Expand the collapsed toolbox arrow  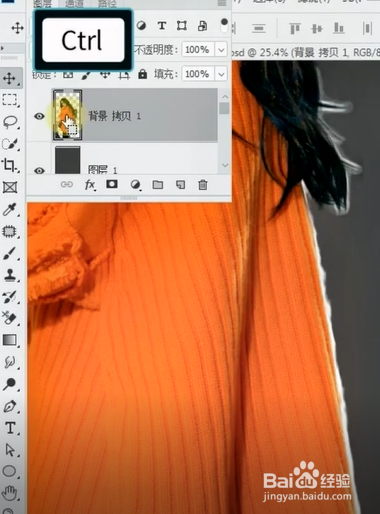pyautogui.click(x=2, y=48)
